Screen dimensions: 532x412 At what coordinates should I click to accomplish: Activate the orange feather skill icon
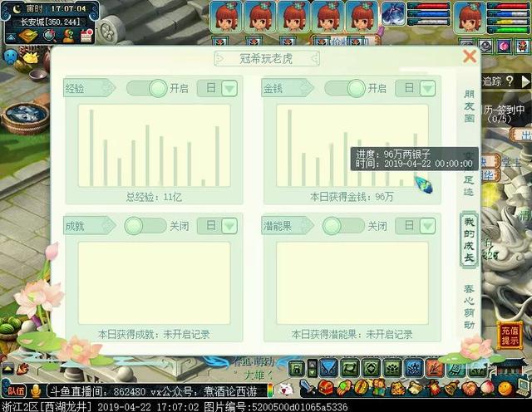434,369
